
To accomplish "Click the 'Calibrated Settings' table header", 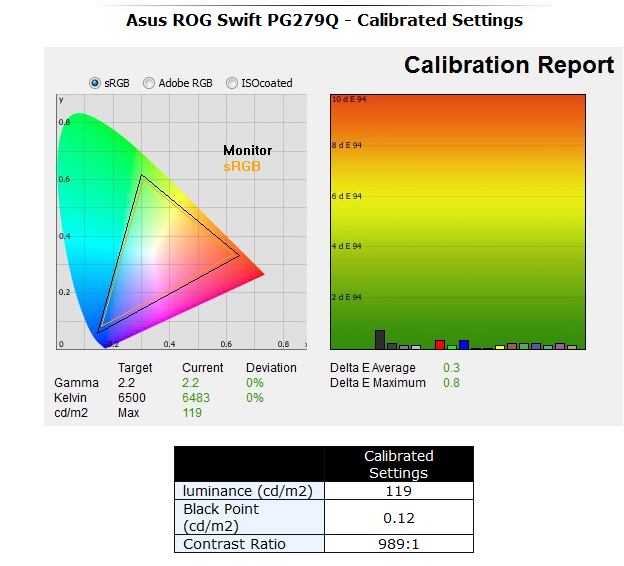I will [399, 465].
